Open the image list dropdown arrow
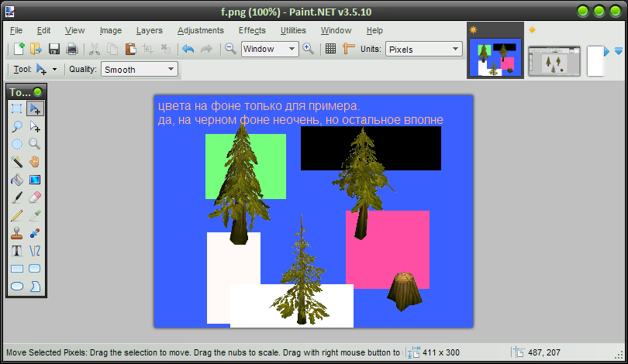 click(x=619, y=51)
